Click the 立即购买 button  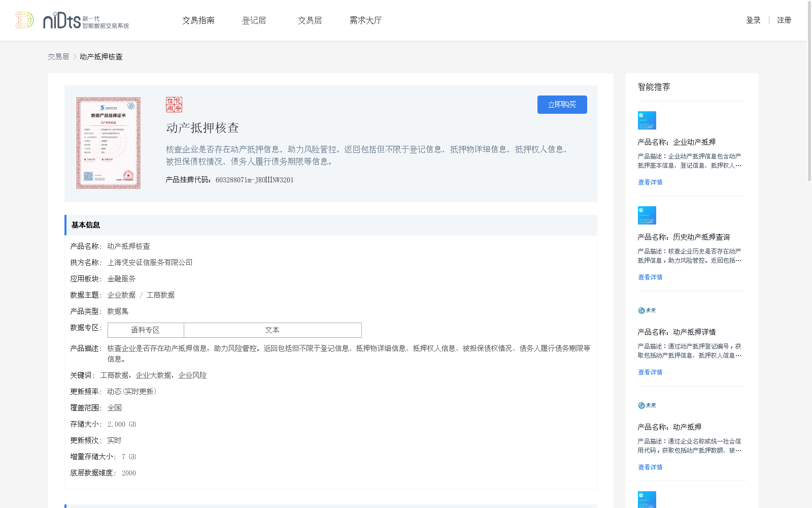point(562,105)
